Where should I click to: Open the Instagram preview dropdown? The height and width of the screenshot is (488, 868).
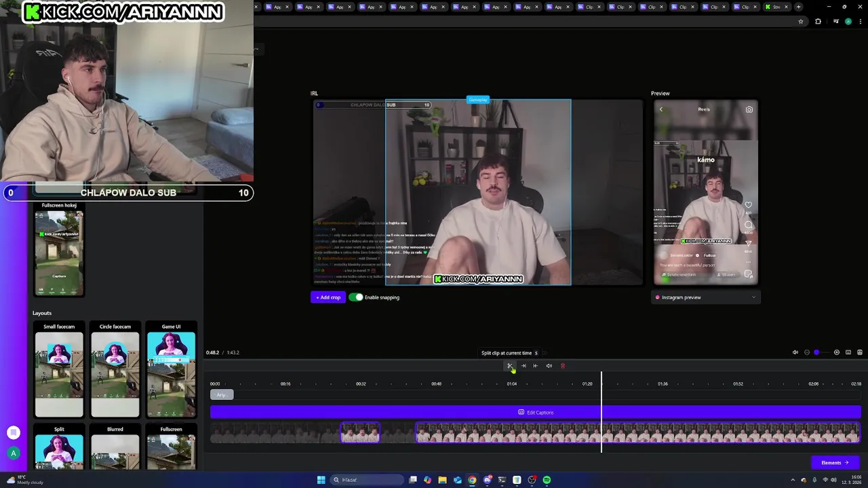(x=705, y=298)
